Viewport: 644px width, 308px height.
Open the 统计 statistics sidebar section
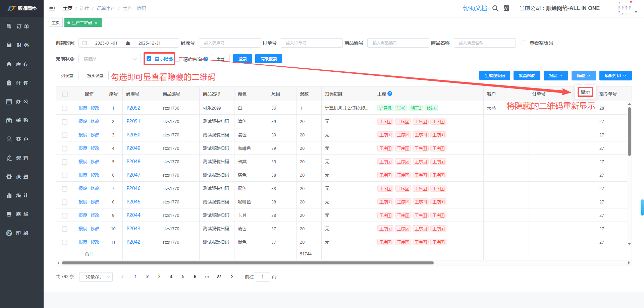point(22,195)
